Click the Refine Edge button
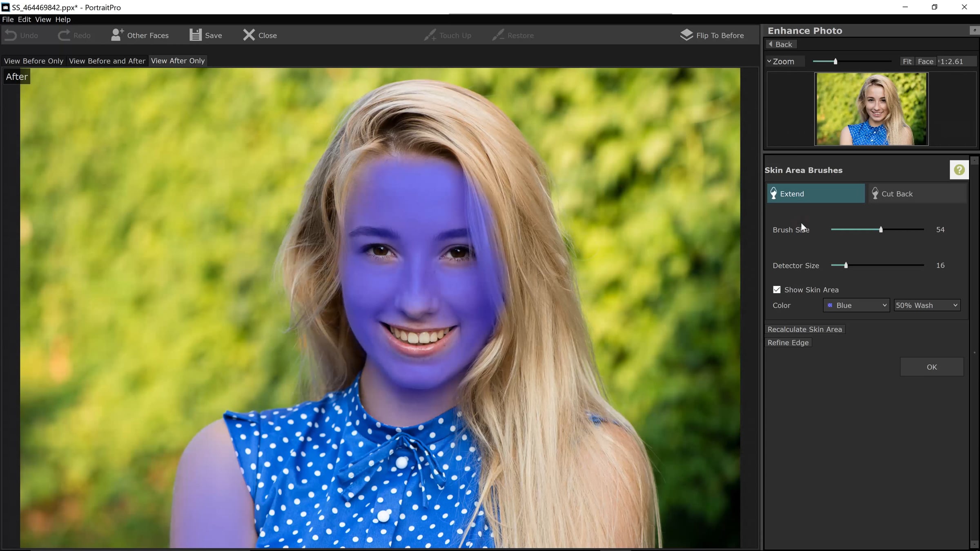This screenshot has width=980, height=551. tap(788, 343)
